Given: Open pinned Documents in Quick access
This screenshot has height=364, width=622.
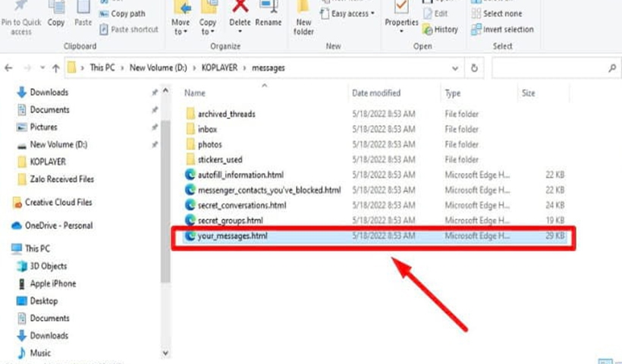Looking at the screenshot, I should [x=49, y=110].
